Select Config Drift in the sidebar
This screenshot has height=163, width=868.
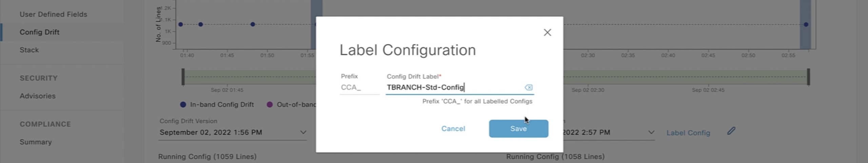(x=39, y=32)
